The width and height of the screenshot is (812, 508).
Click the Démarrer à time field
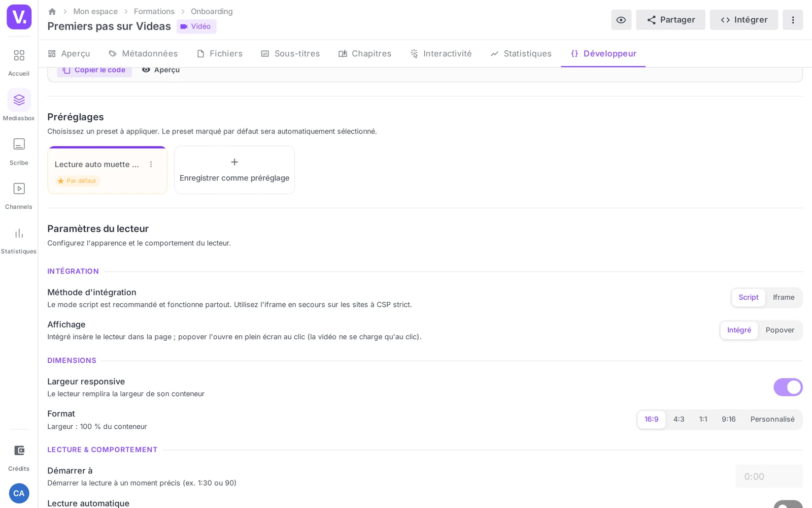[x=769, y=477]
